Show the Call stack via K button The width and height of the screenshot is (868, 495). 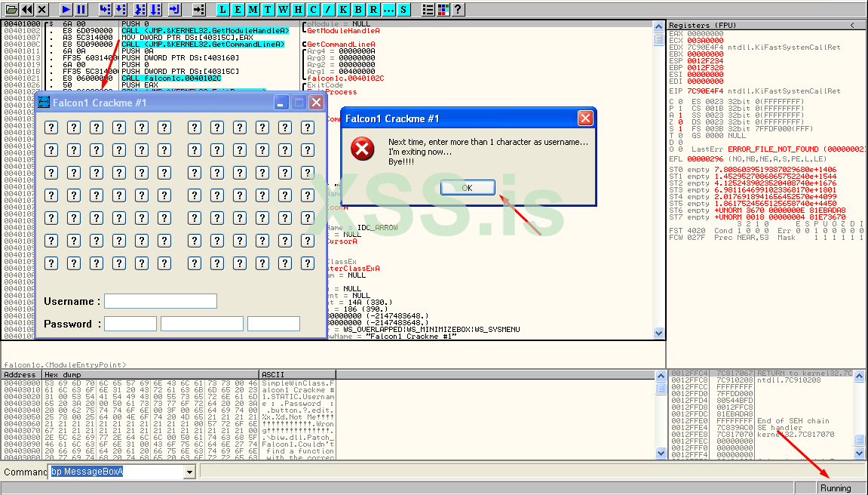[x=343, y=9]
